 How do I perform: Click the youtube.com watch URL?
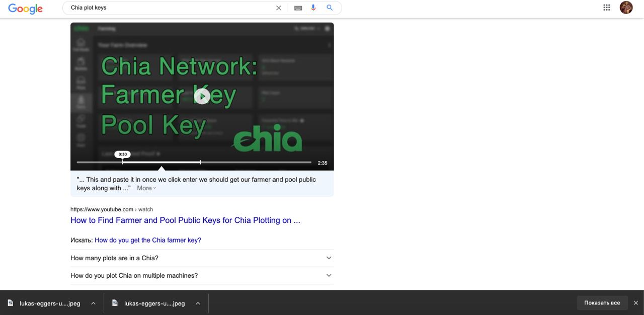(112, 209)
